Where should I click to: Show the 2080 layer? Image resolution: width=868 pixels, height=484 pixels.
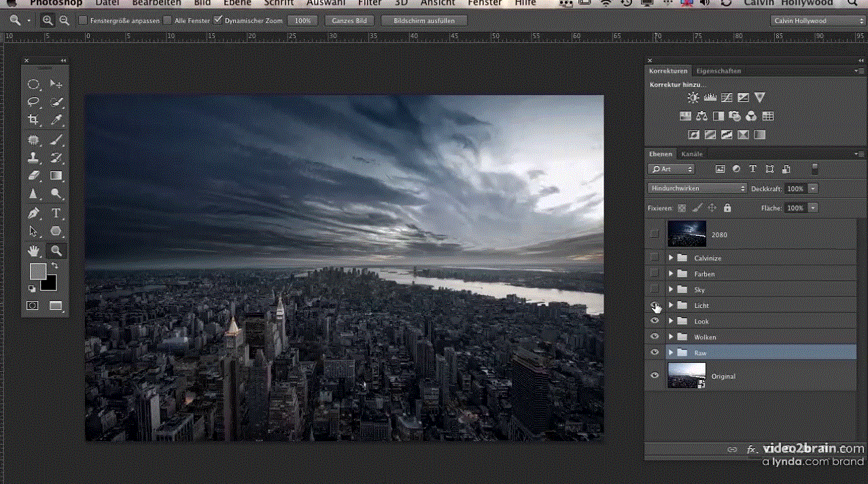click(654, 234)
